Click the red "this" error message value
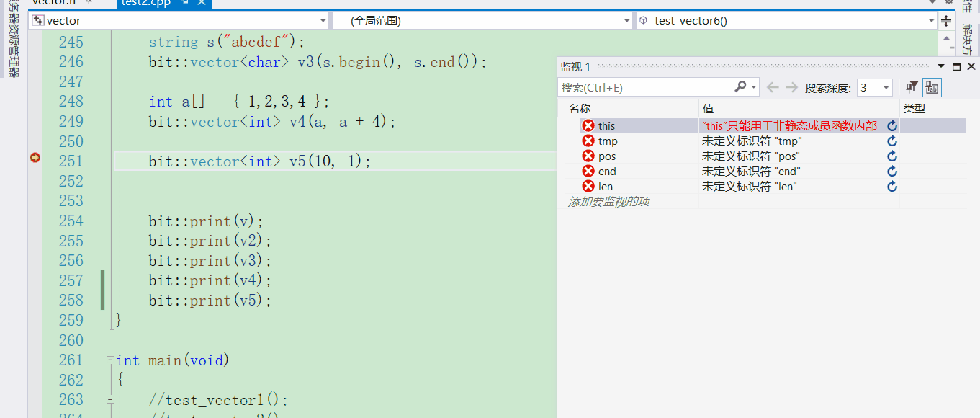The height and width of the screenshot is (418, 980). [x=790, y=126]
